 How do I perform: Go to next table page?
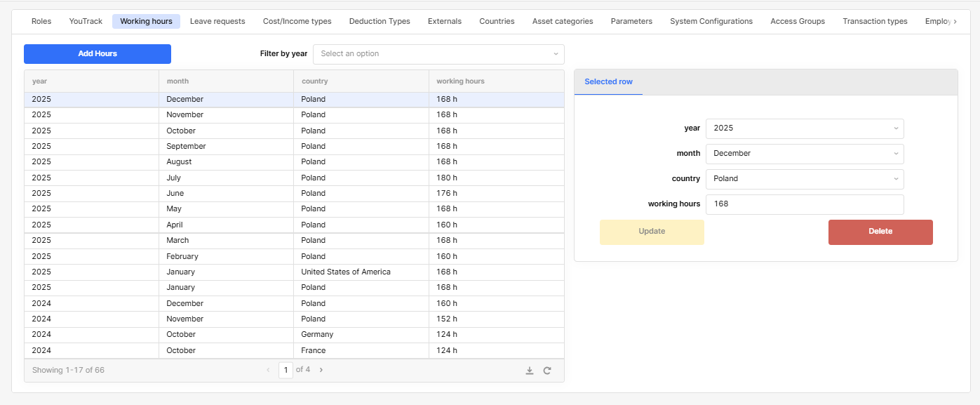(321, 370)
